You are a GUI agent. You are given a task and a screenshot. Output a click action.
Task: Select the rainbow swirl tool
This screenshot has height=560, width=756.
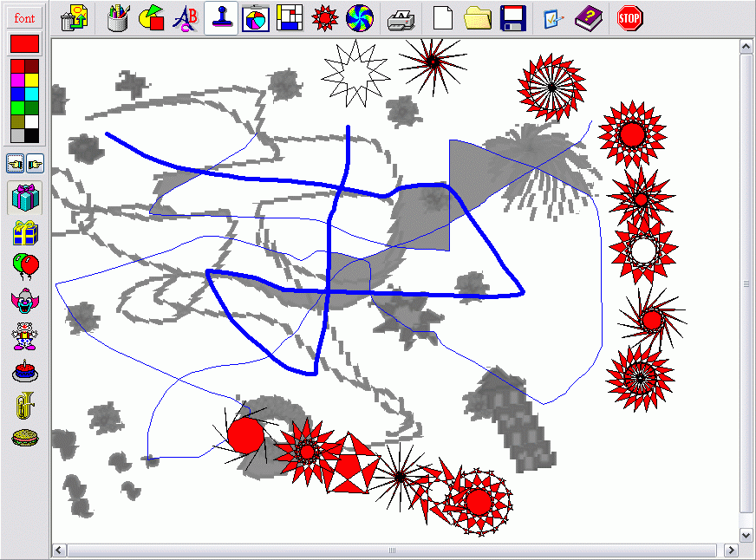[360, 18]
